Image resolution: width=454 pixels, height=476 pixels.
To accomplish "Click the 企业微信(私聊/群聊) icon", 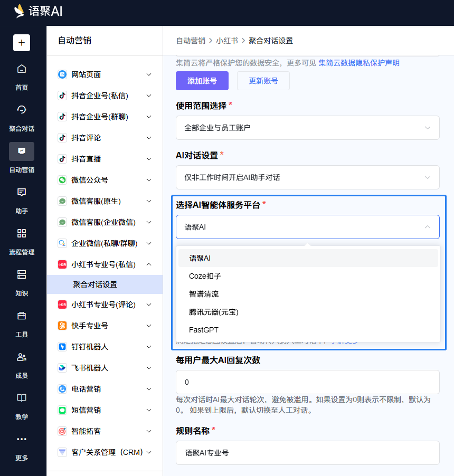I will 62,243.
